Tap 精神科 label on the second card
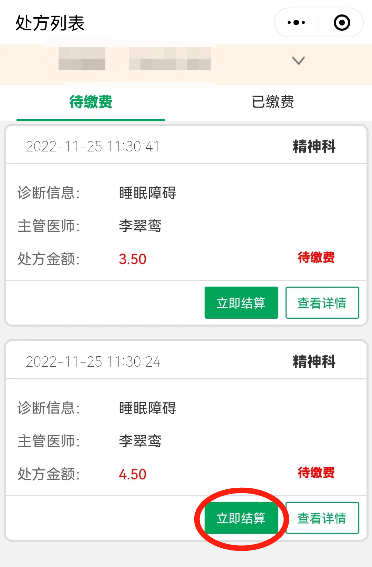 [x=314, y=362]
